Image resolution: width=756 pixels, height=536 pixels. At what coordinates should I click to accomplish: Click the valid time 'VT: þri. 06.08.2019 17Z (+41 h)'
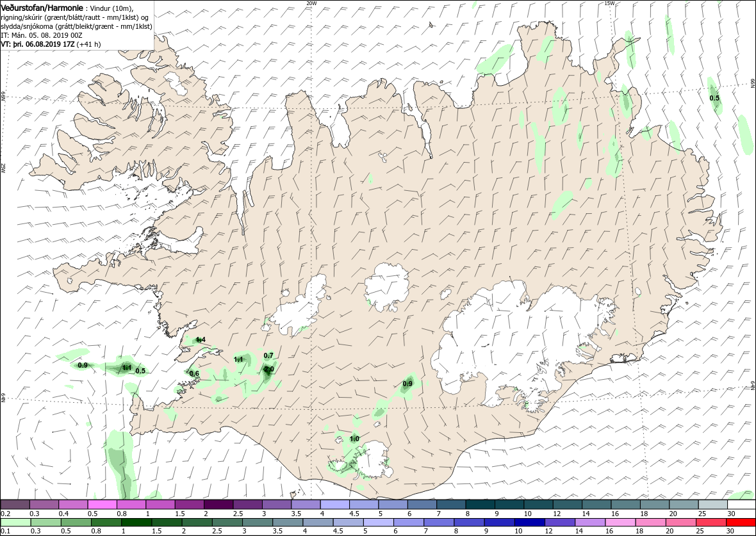[x=51, y=44]
